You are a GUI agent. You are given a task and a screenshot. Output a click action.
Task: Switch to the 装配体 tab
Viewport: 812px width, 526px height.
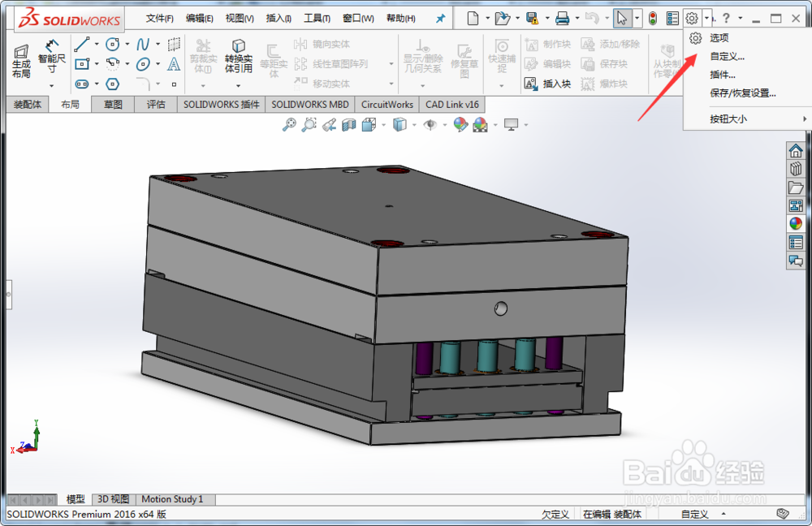[x=28, y=105]
